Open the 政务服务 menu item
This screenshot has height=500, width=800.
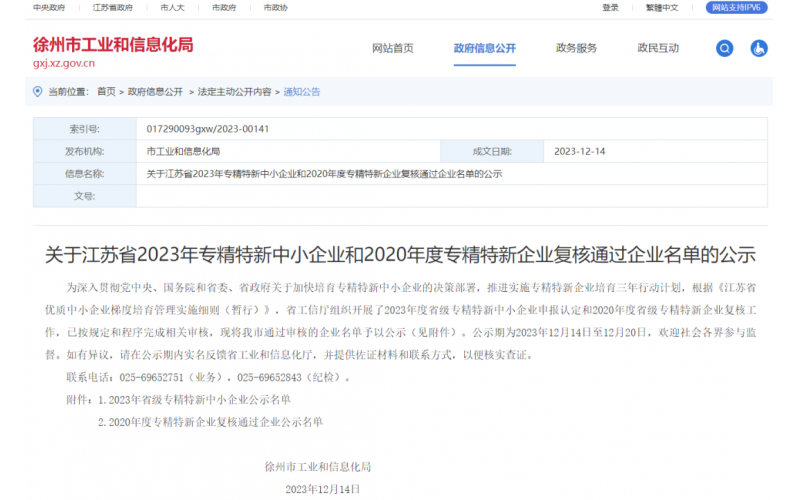576,48
